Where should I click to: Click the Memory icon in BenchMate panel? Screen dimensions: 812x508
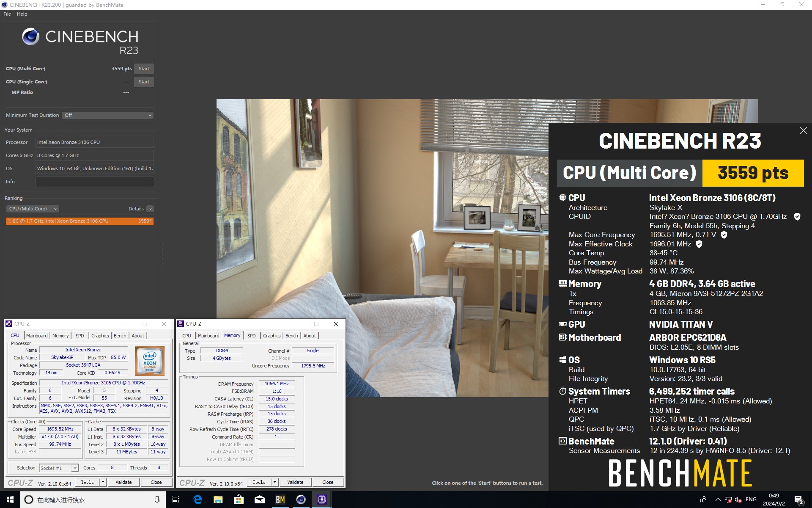point(562,284)
